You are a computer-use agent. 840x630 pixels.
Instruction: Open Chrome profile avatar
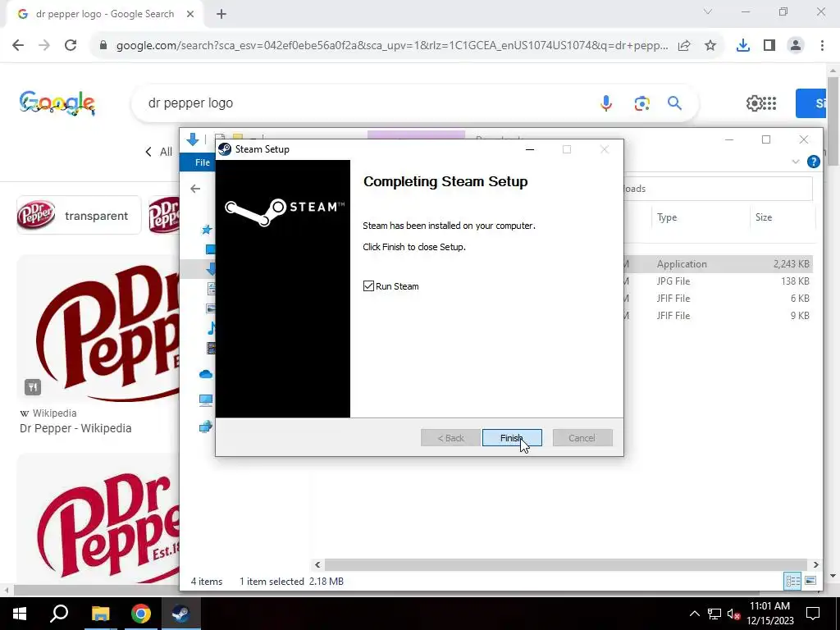point(796,46)
